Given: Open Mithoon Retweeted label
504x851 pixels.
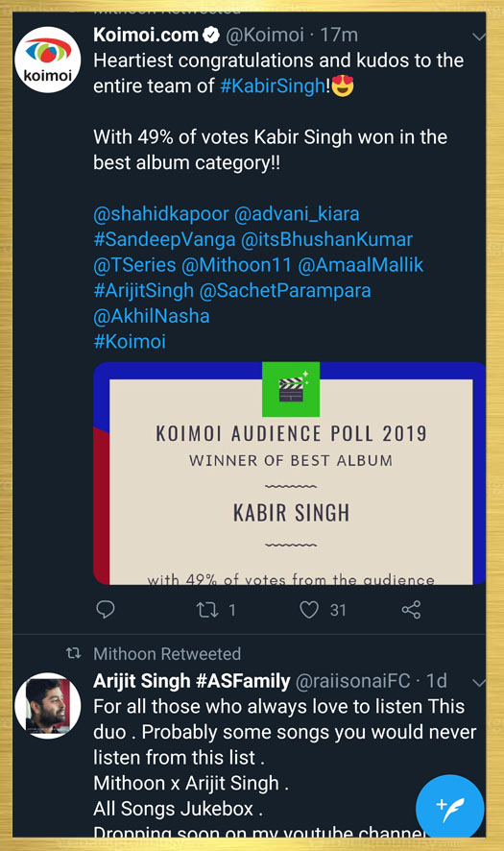Looking at the screenshot, I should (x=167, y=653).
